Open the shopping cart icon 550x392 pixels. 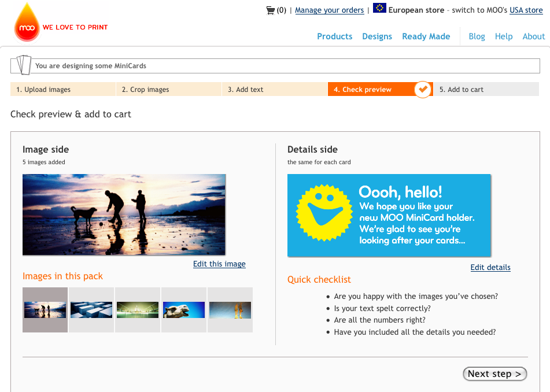[x=270, y=10]
